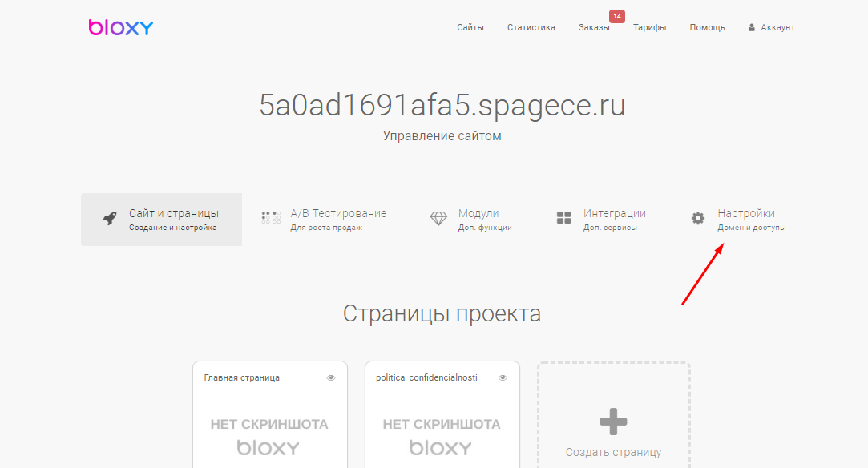Click the plus icon to create page
Screen dimensions: 868x468
[x=613, y=422]
